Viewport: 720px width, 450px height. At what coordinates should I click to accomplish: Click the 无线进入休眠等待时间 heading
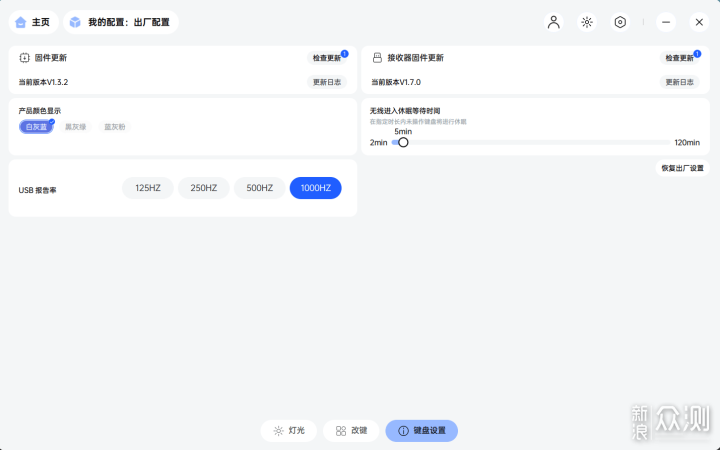click(405, 111)
